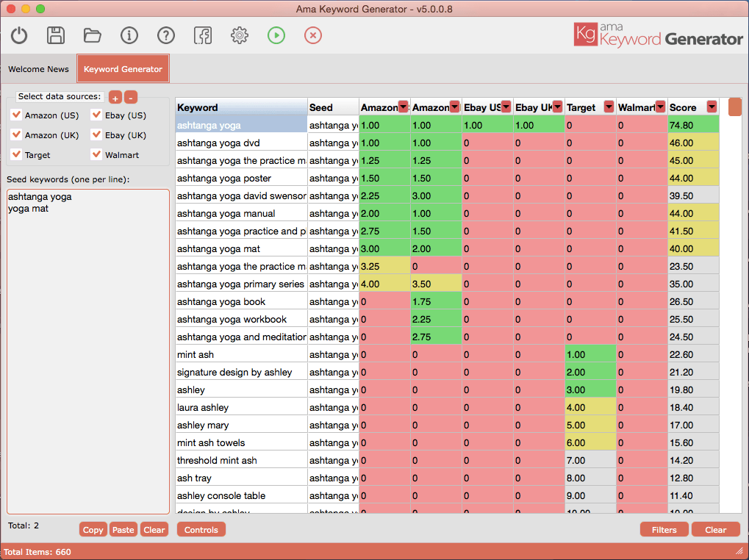The height and width of the screenshot is (560, 749).
Task: Select the 'ashley console table' keyword
Action: [x=241, y=496]
